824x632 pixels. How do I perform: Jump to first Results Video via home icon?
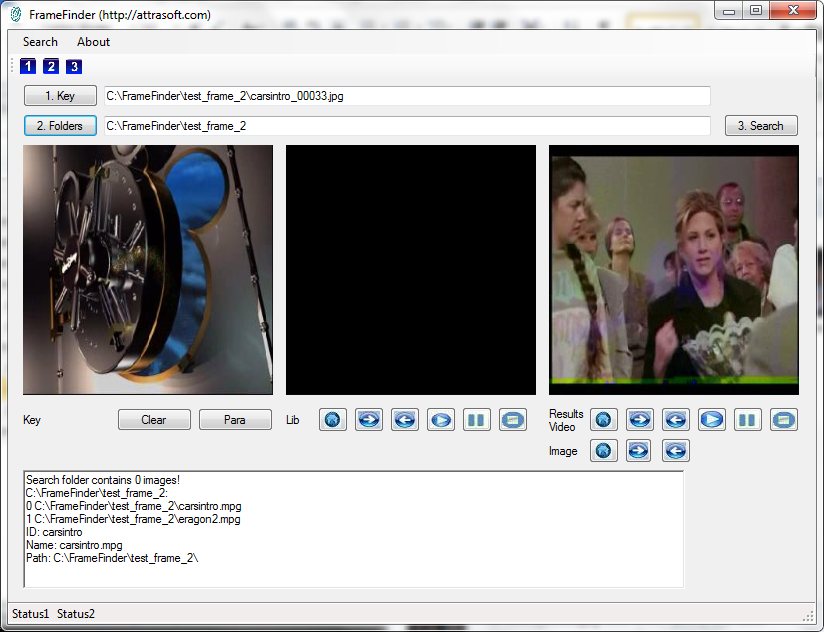pyautogui.click(x=604, y=420)
